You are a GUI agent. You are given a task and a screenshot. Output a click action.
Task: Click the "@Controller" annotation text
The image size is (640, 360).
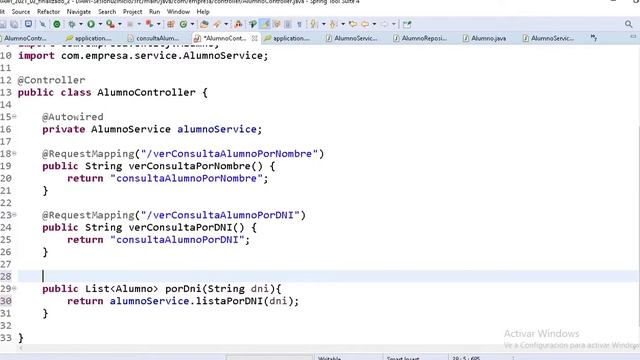(51, 80)
